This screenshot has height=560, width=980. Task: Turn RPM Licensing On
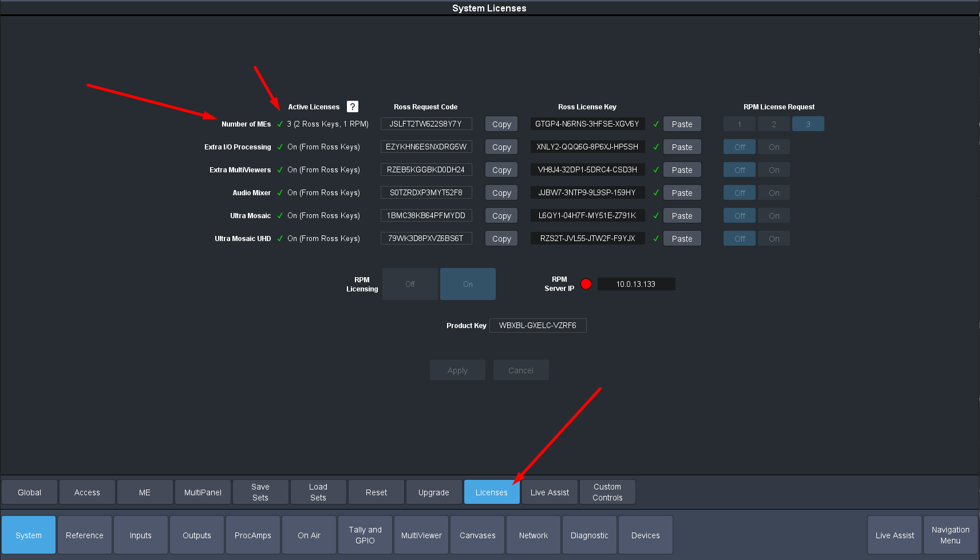click(468, 284)
